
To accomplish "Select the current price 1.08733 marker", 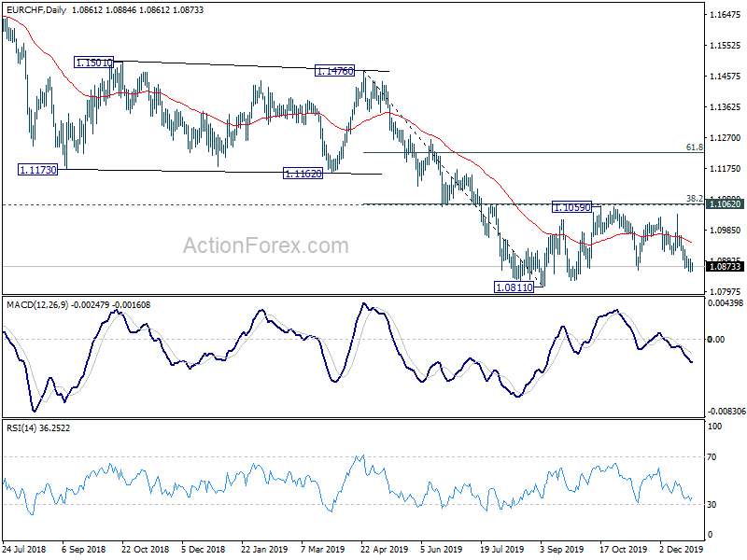I will pyautogui.click(x=726, y=267).
